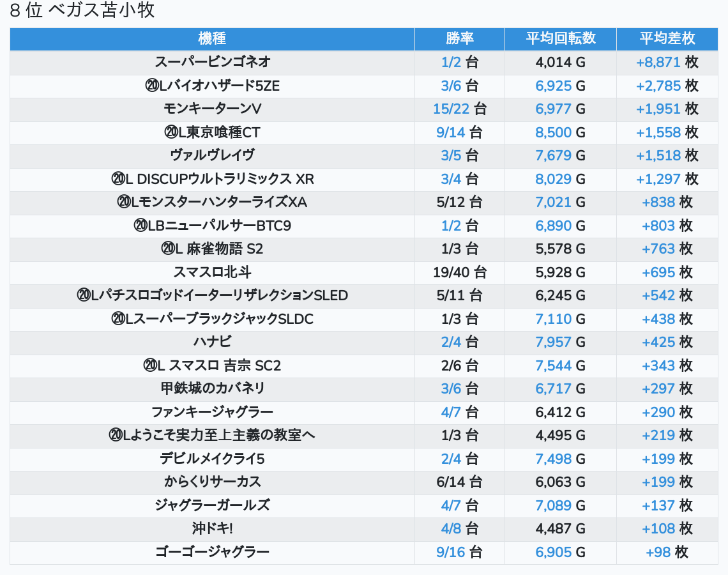The width and height of the screenshot is (728, 575).
Task: Select the 甲鉄城のカバネリ machine name
Action: coord(212,388)
